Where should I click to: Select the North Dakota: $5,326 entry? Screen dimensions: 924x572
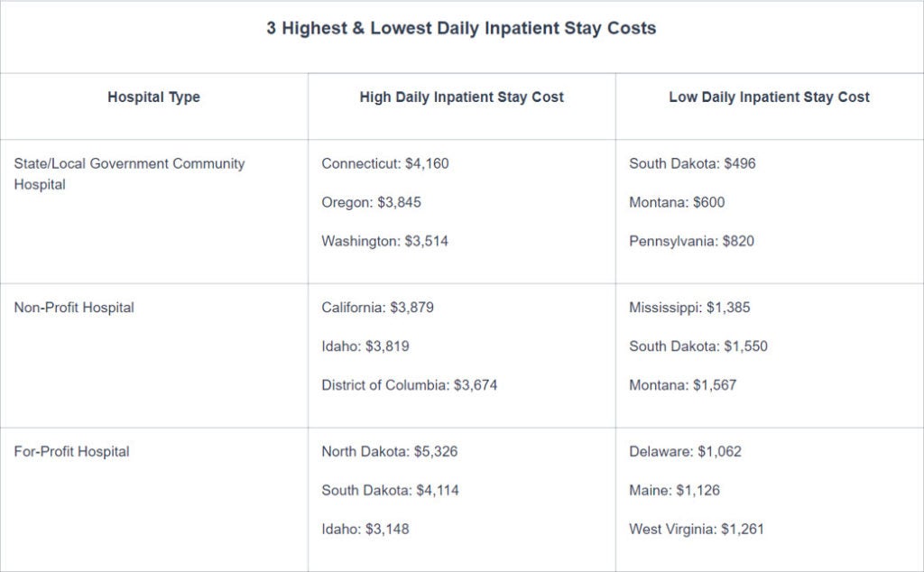(x=396, y=451)
